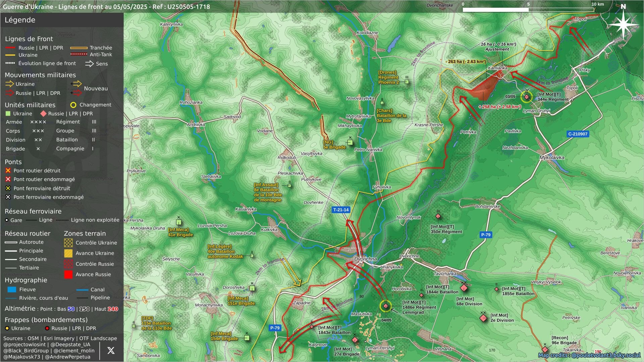Click the Avance Ukraine yellow swatch

(x=68, y=253)
